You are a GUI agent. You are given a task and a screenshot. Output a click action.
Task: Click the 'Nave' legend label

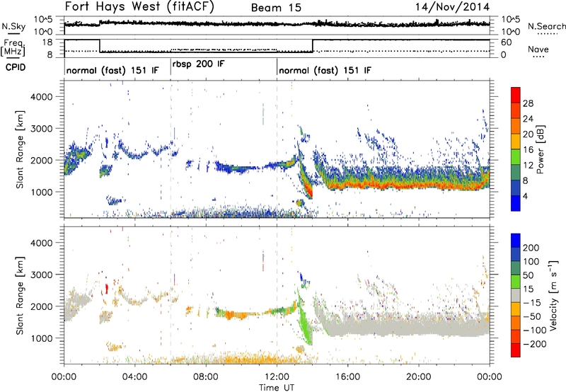538,49
